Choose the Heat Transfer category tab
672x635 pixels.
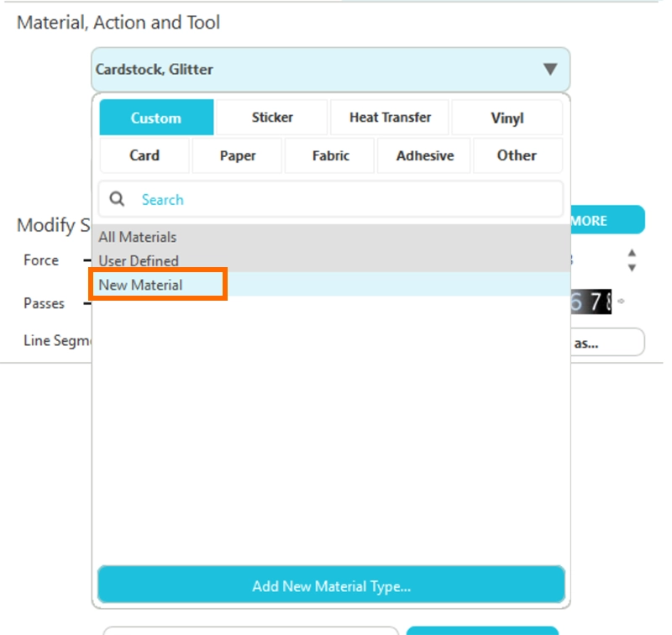[390, 118]
